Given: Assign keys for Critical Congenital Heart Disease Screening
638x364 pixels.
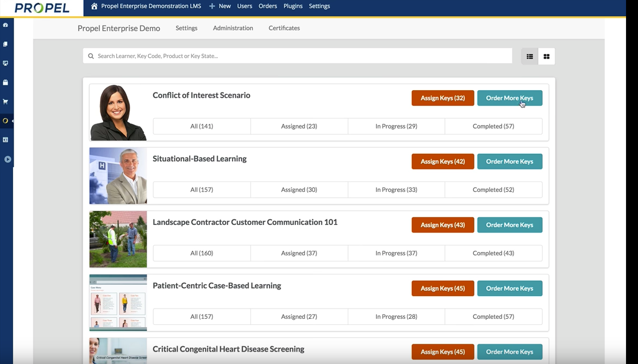Looking at the screenshot, I should click(443, 352).
